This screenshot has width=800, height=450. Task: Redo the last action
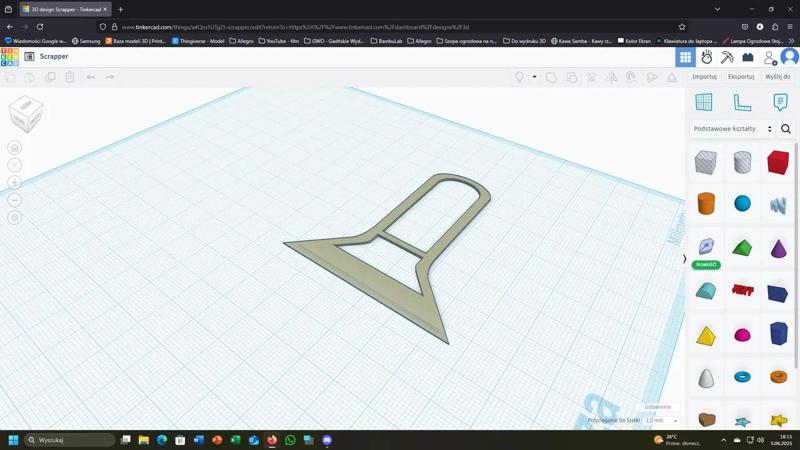point(110,77)
